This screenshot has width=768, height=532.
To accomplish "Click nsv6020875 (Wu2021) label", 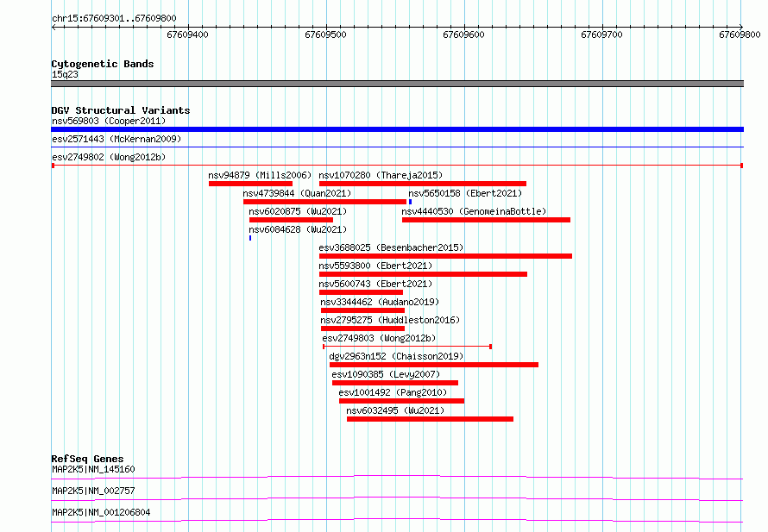I will tap(298, 211).
